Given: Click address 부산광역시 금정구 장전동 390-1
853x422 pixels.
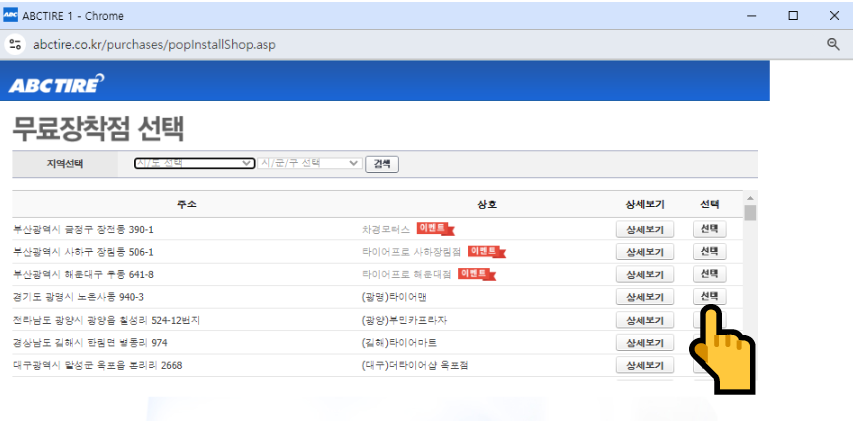Looking at the screenshot, I should 83,229.
